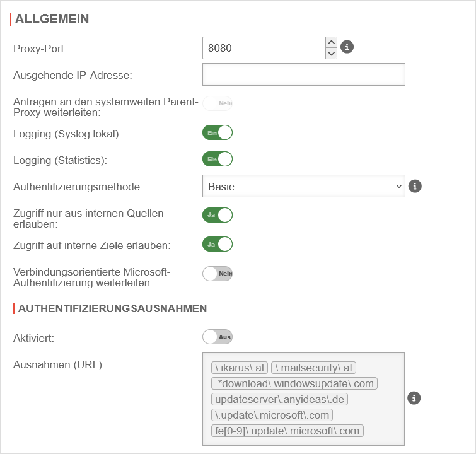Click info icon beside Authentifizierungsmethode dropdown
This screenshot has width=476, height=454.
414,186
